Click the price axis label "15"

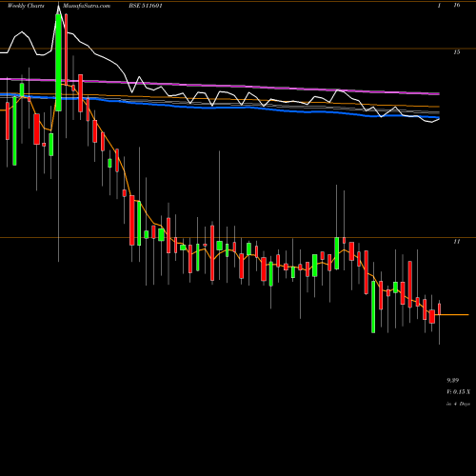(x=457, y=52)
